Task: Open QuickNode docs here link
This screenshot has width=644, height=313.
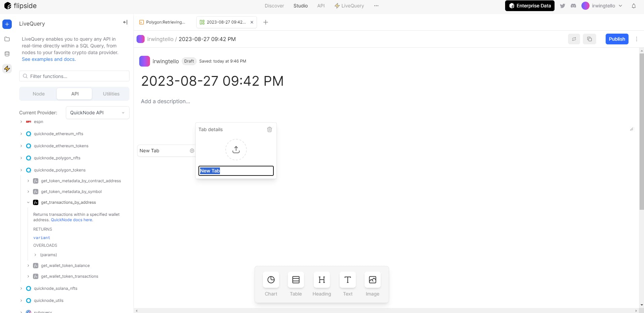Action: tap(72, 220)
